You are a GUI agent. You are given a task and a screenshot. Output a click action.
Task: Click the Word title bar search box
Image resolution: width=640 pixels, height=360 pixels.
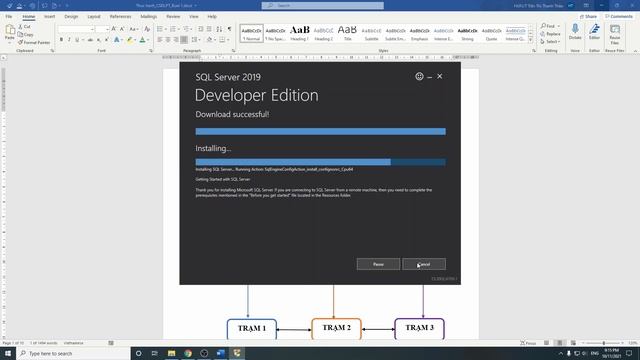(322, 5)
